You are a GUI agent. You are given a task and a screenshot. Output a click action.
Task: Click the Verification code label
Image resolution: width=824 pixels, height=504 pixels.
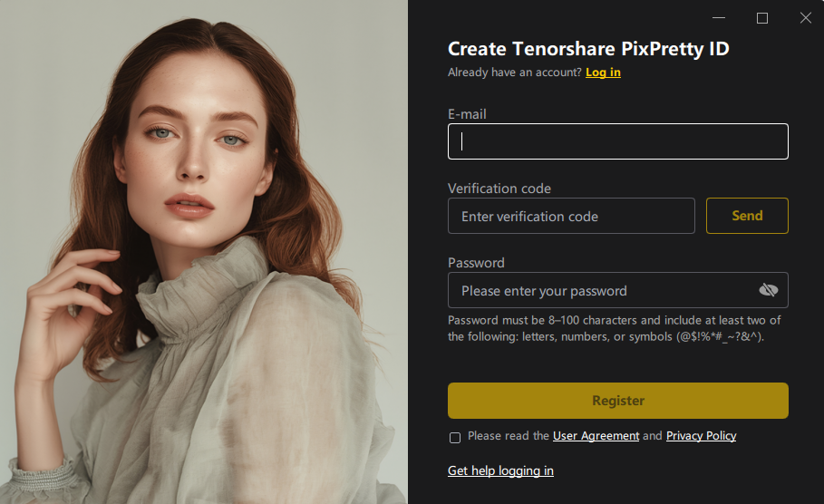(x=499, y=189)
